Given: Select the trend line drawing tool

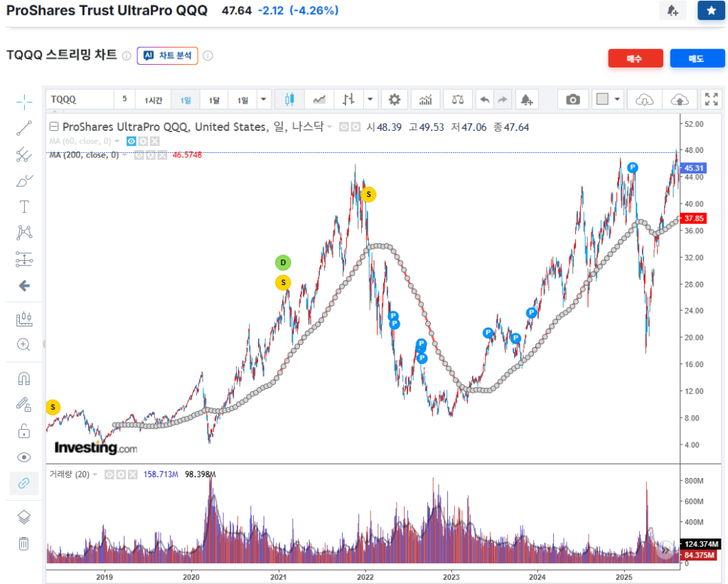Looking at the screenshot, I should (x=24, y=129).
